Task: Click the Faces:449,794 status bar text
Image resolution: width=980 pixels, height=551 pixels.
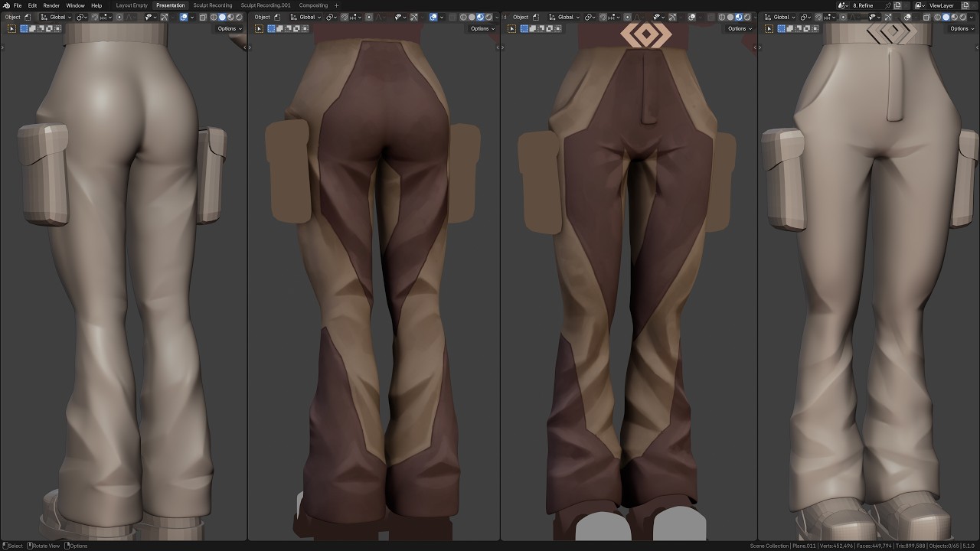Action: point(875,546)
